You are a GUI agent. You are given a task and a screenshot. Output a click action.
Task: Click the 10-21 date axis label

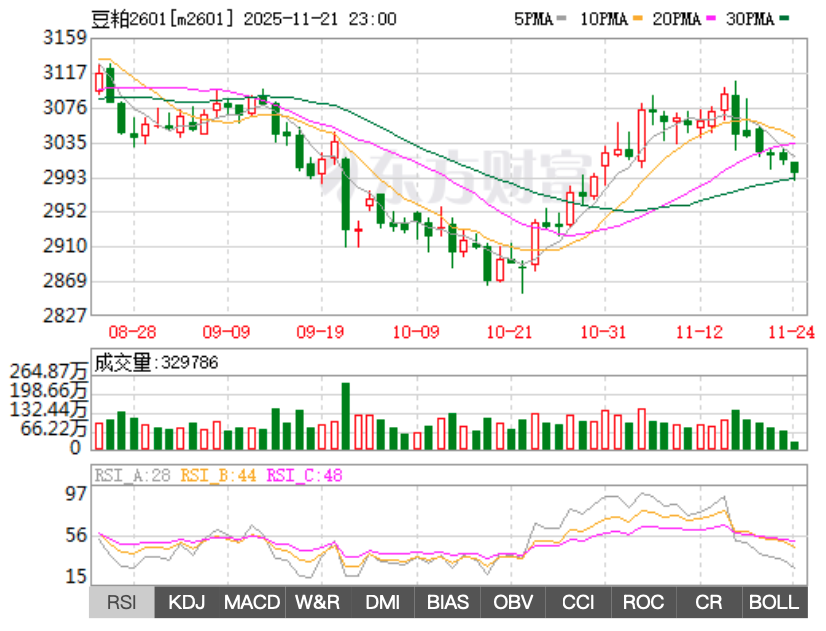[x=508, y=331]
